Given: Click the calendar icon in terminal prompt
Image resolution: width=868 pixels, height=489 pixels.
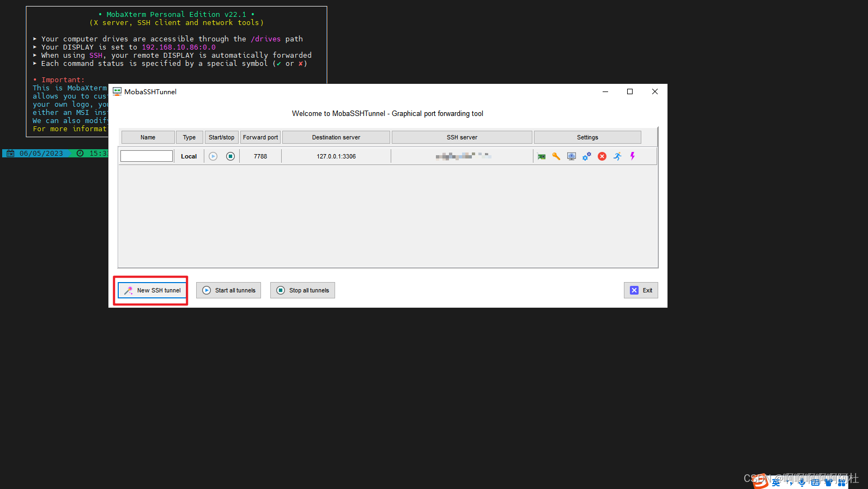Looking at the screenshot, I should click(x=10, y=153).
